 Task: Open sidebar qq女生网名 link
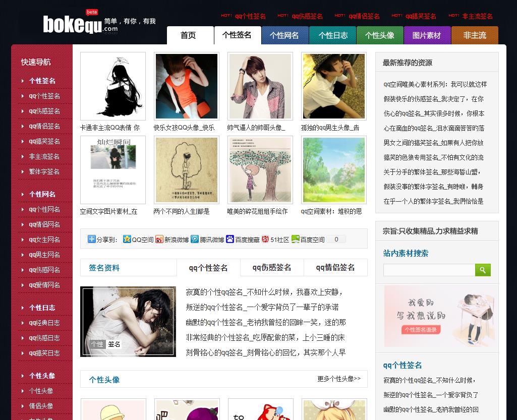tap(44, 239)
